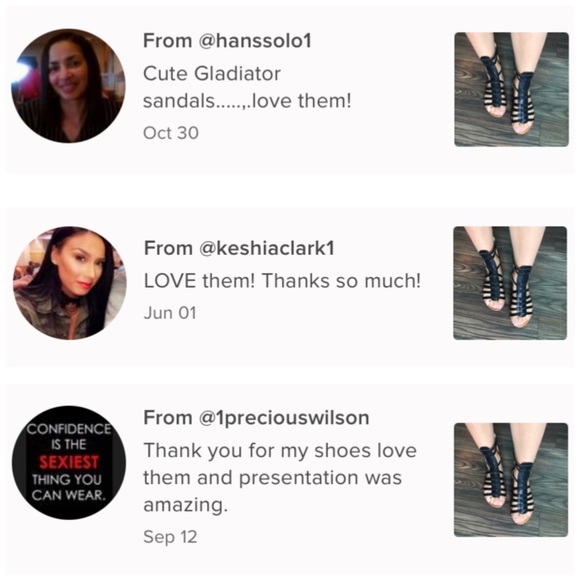The height and width of the screenshot is (580, 580).
Task: Click the Oct 30 date stamp
Action: 171,133
